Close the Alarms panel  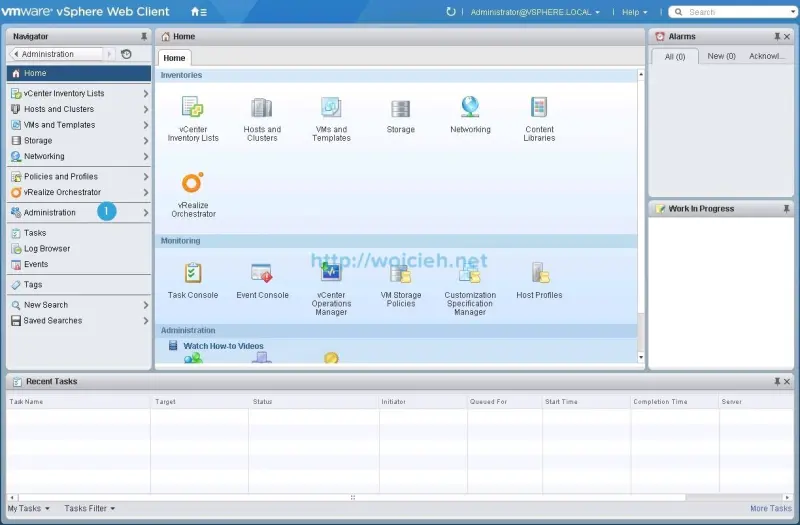tap(787, 37)
